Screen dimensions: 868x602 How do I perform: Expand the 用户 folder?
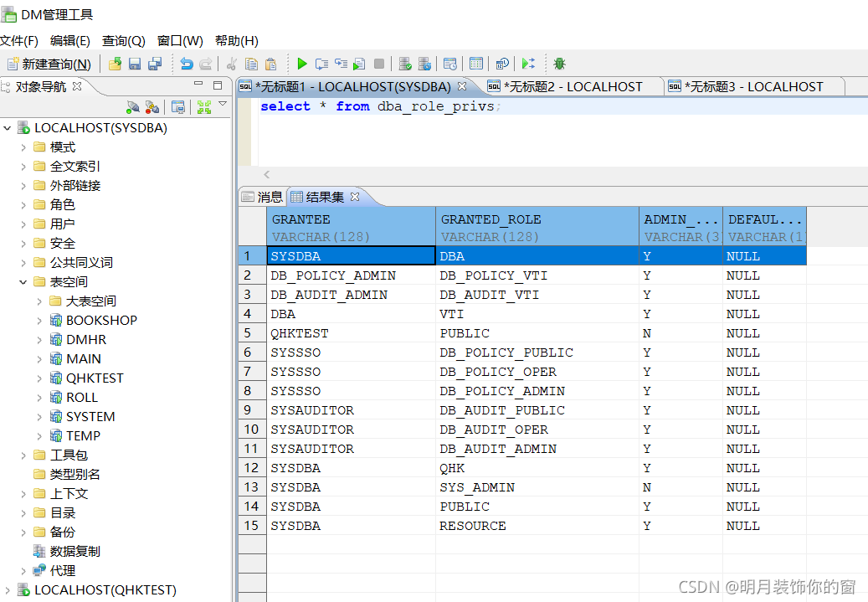23,224
